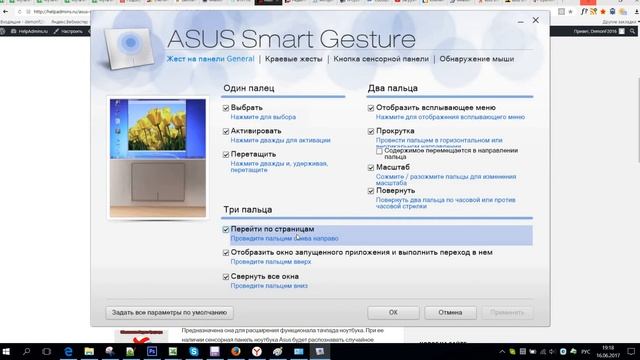Click the search magnifier in WordPress admin bar
The image size is (640, 360).
click(632, 31)
